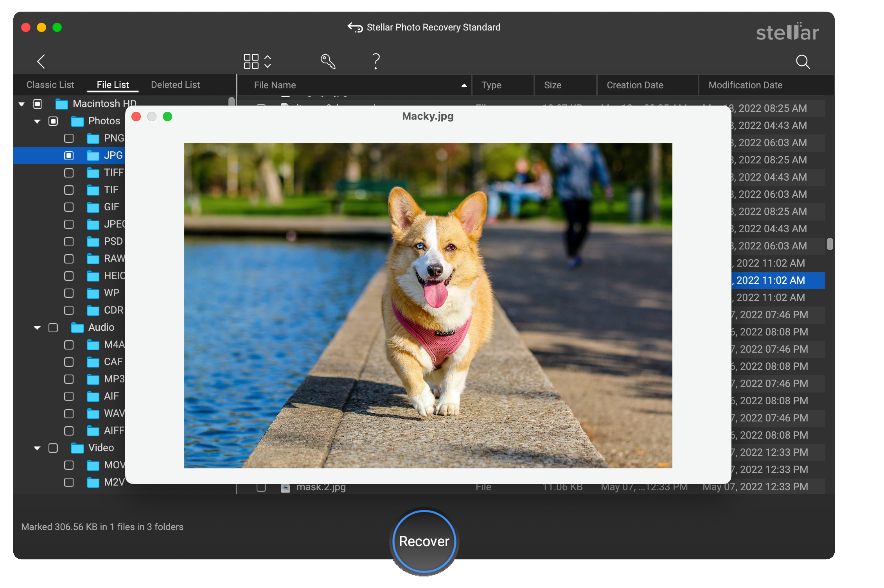This screenshot has width=884, height=588.
Task: Check the Video folder checkbox
Action: (x=53, y=448)
